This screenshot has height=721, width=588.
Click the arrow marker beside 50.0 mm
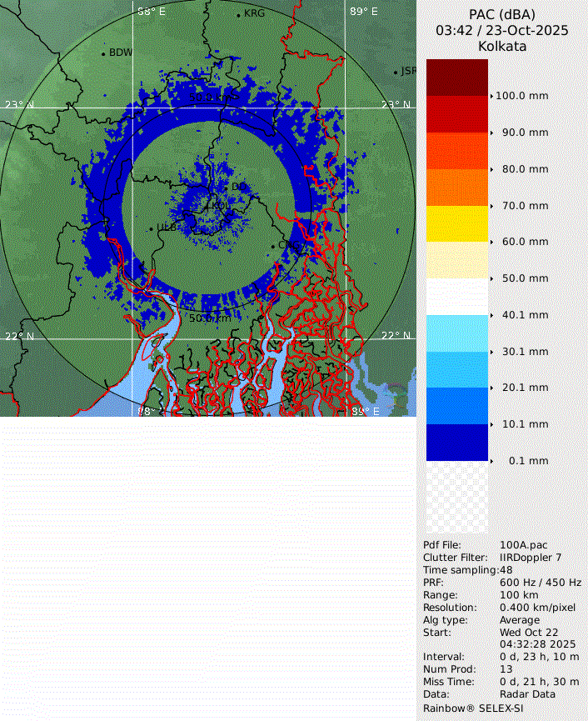[491, 278]
